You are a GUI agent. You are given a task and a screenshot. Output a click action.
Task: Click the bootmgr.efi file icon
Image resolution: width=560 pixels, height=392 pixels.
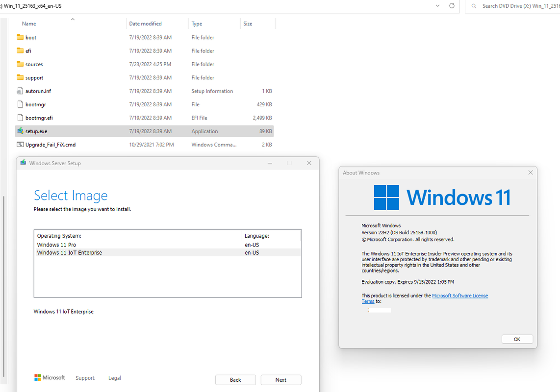point(21,118)
